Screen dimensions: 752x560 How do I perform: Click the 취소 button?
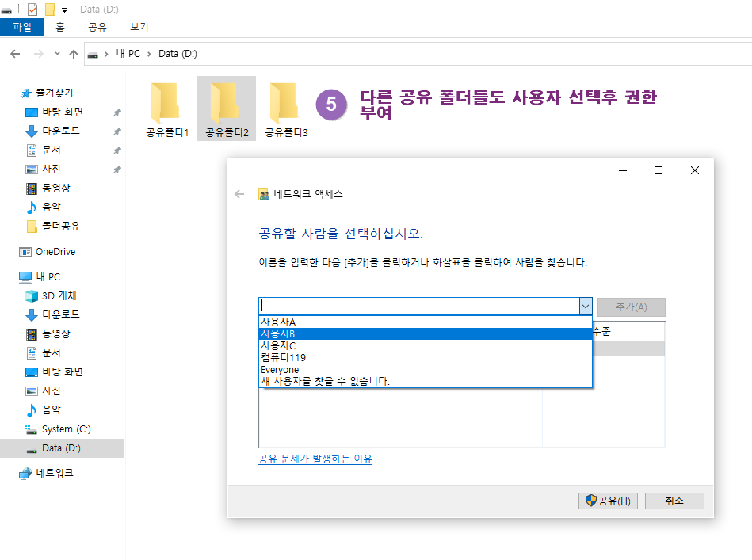674,501
